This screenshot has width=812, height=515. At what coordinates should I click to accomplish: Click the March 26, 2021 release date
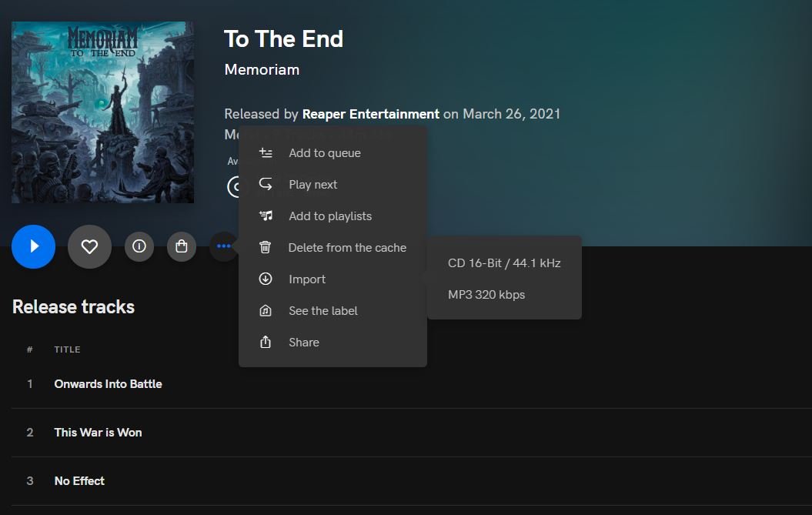point(512,114)
